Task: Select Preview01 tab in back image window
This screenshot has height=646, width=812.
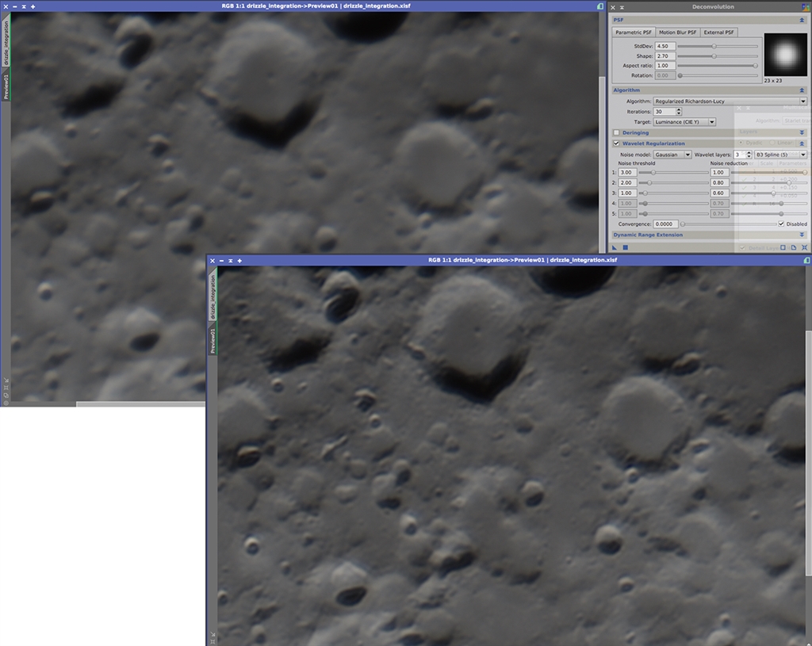Action: pos(6,86)
